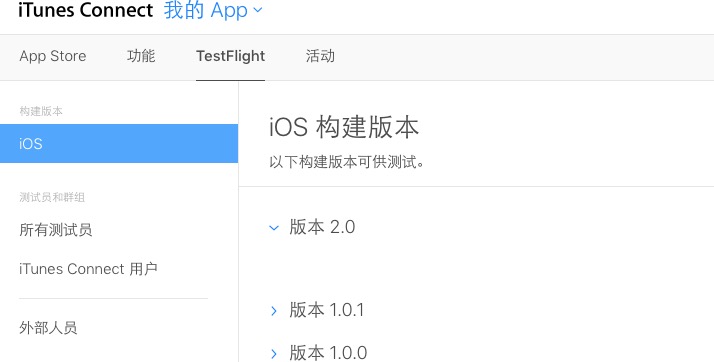The width and height of the screenshot is (714, 362).
Task: Switch to the App Store tab
Action: [53, 56]
